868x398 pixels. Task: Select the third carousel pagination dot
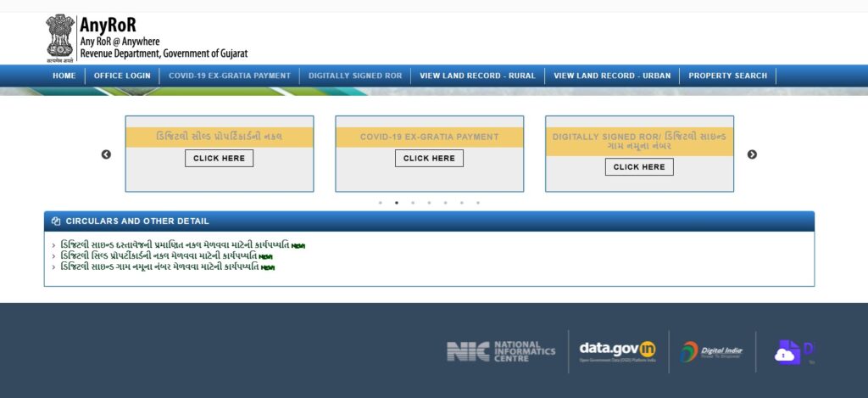click(x=413, y=203)
